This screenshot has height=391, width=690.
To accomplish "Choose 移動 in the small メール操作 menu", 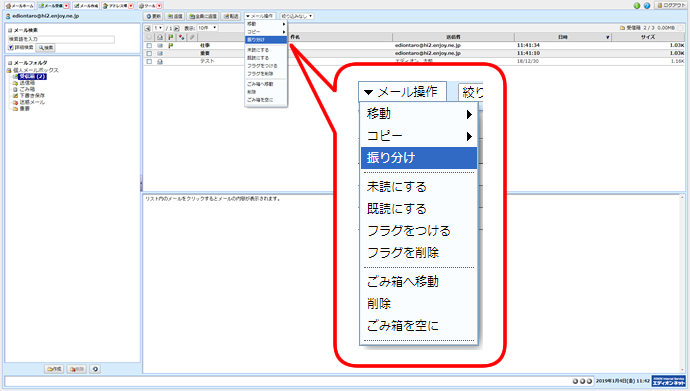I will click(266, 24).
